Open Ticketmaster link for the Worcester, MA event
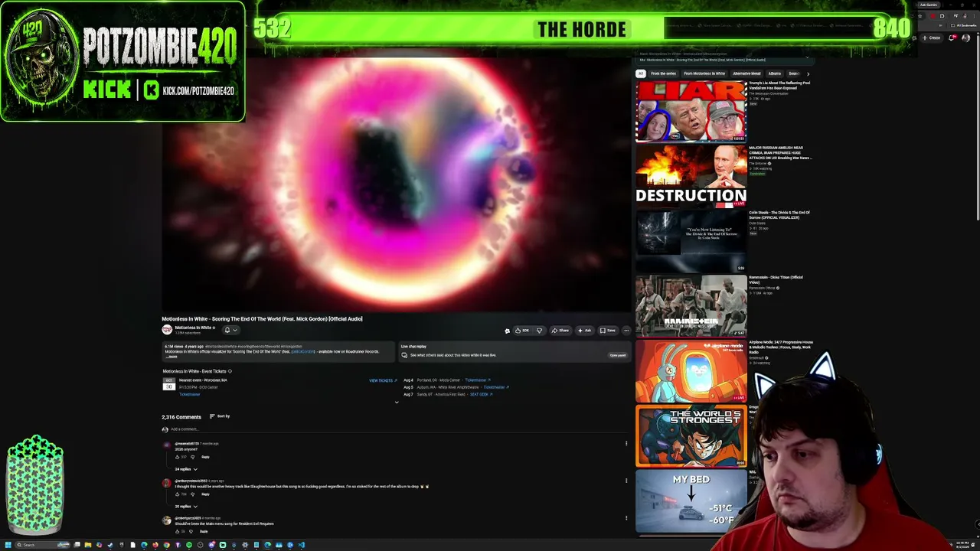The image size is (980, 551). 189,394
